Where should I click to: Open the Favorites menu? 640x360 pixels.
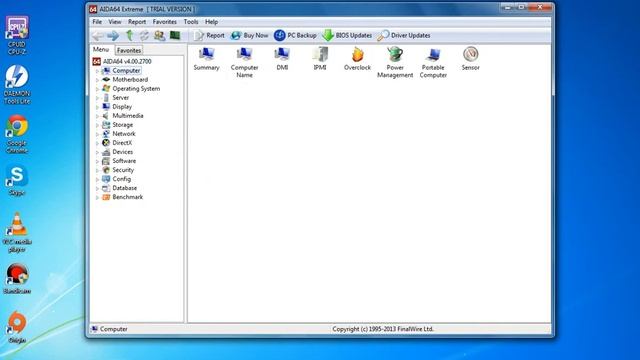click(164, 22)
